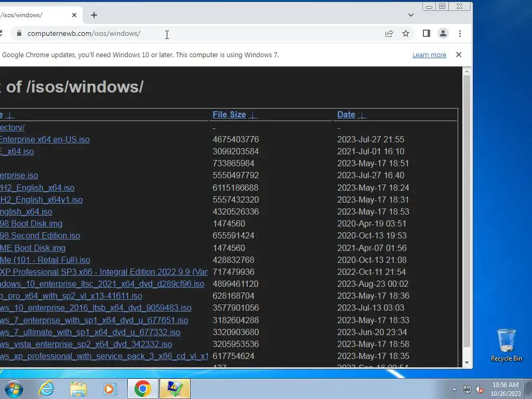View site information lock icon
The width and height of the screenshot is (532, 399).
pyautogui.click(x=19, y=33)
